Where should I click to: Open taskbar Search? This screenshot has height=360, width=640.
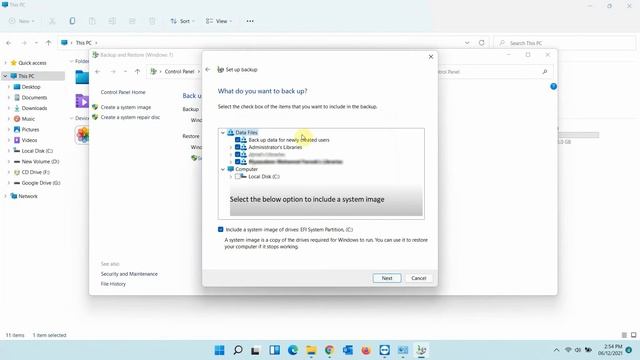tap(238, 350)
